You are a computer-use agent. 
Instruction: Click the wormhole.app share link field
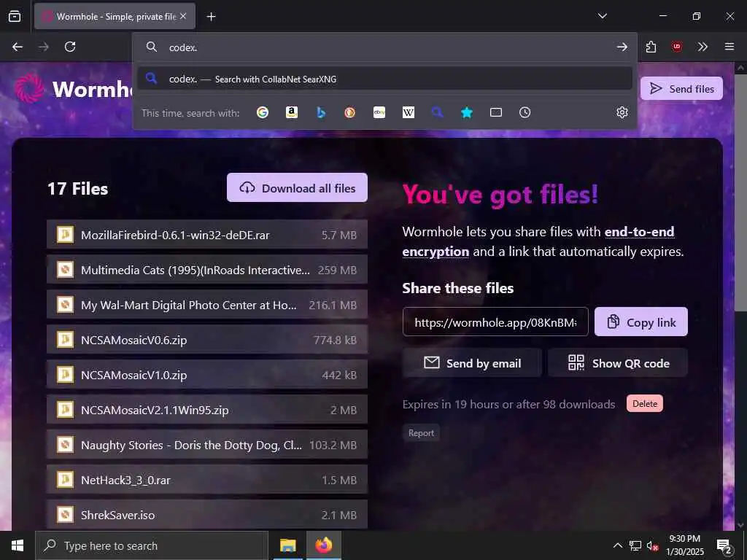495,322
